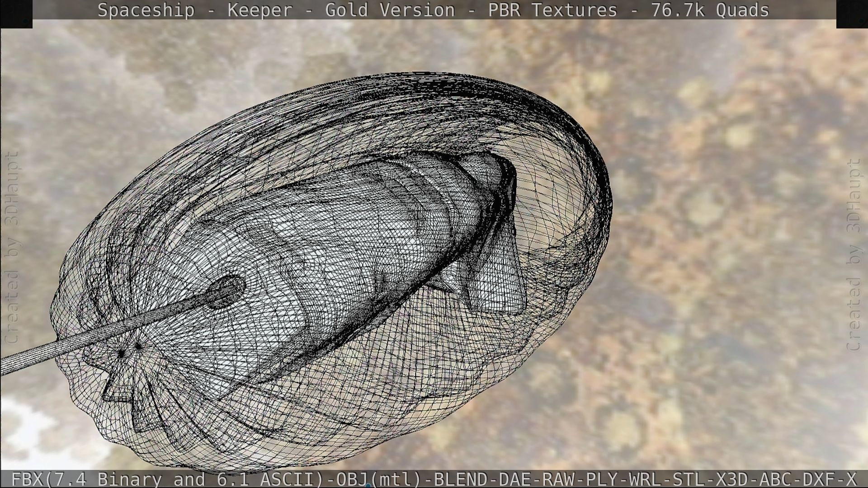Select 'Gold Version' text in the header
This screenshot has height=488, width=868.
coord(390,10)
